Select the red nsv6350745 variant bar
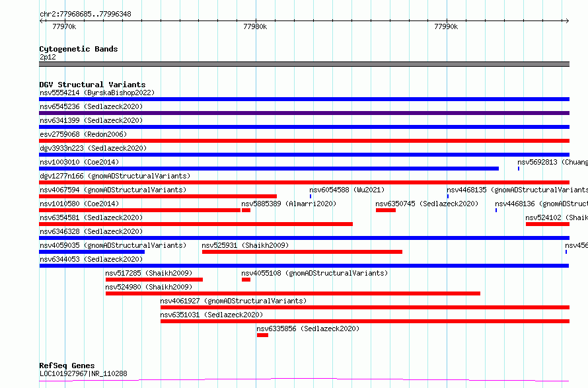The width and height of the screenshot is (588, 388). coord(386,210)
